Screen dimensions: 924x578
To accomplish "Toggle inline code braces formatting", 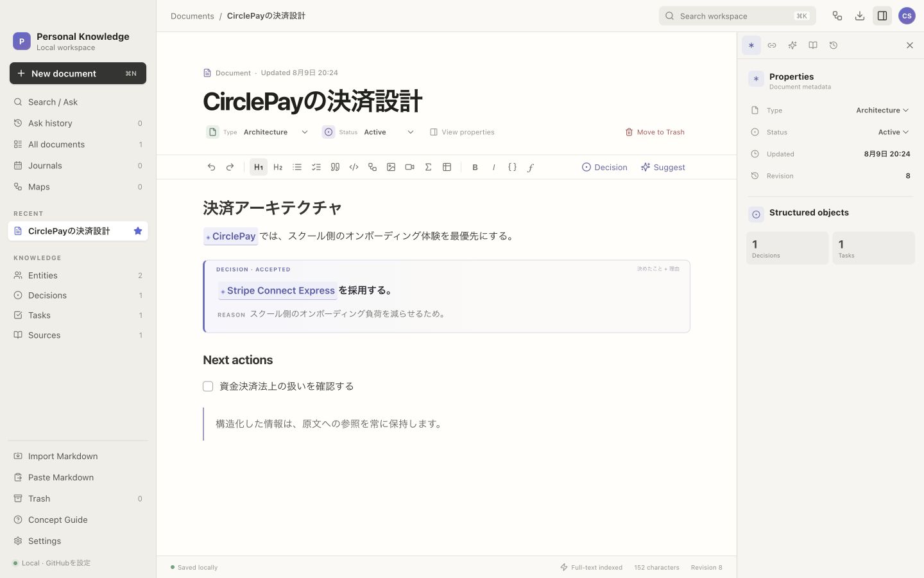I will pyautogui.click(x=513, y=167).
